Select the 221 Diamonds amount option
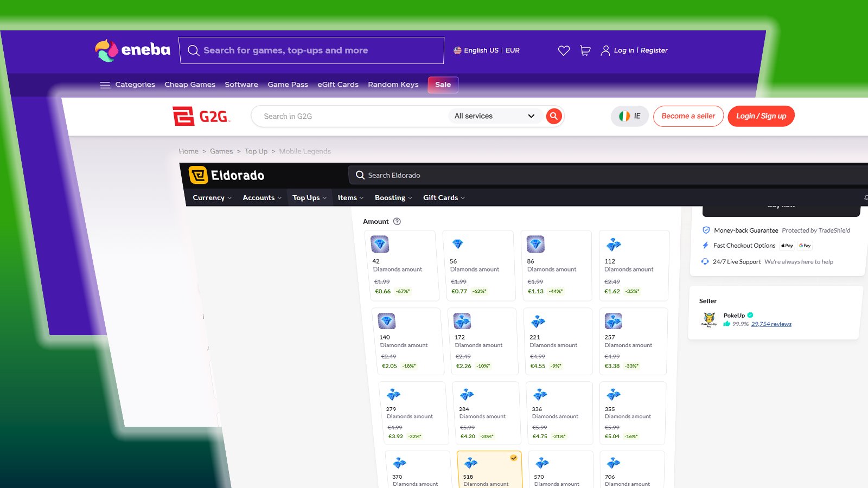 558,342
